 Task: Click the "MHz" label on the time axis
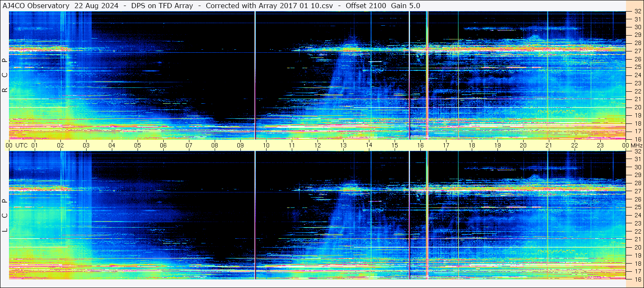tap(637, 145)
